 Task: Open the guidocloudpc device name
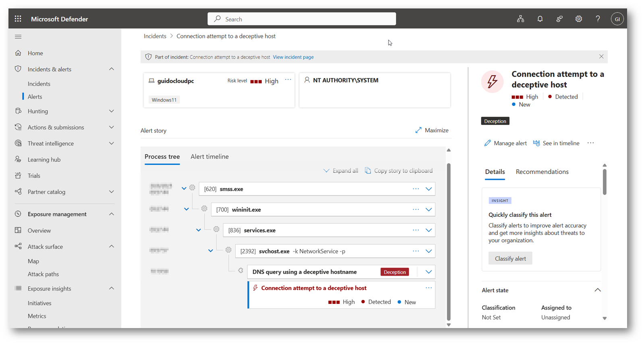pyautogui.click(x=176, y=81)
